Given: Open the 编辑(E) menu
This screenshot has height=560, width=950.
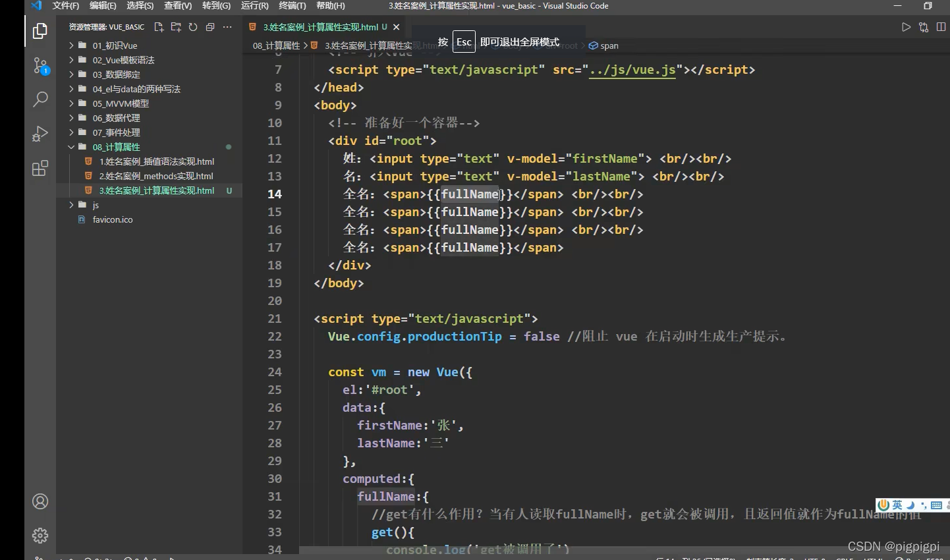Looking at the screenshot, I should [x=103, y=6].
